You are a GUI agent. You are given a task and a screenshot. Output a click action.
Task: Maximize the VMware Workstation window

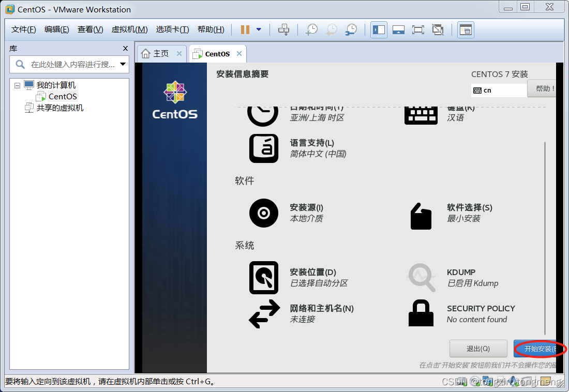point(525,7)
